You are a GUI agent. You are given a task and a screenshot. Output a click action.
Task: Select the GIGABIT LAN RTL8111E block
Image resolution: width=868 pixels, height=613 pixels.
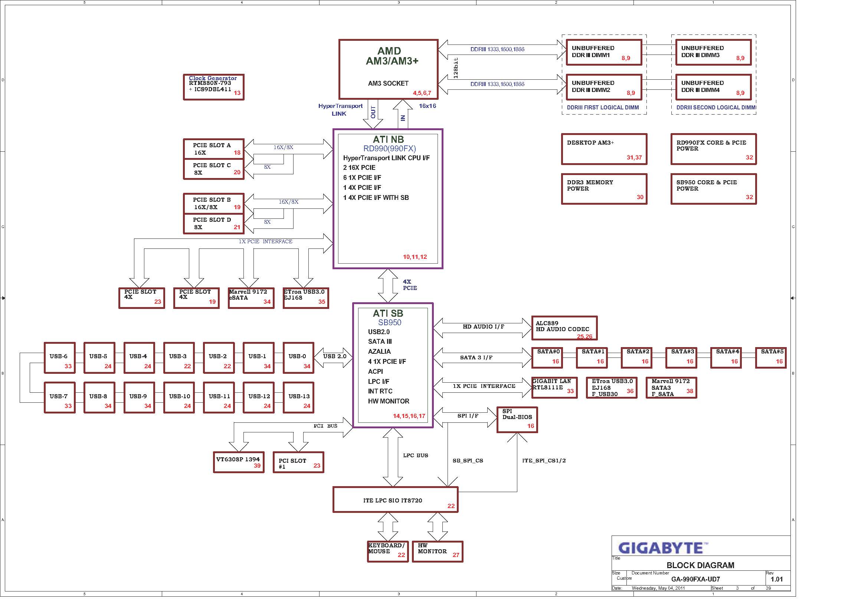pyautogui.click(x=554, y=388)
